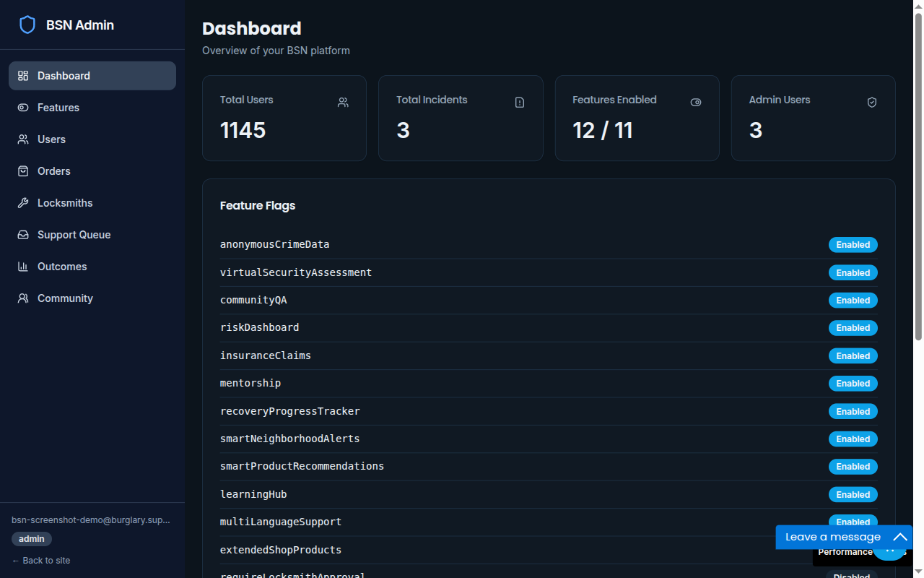Click the insuranceClaims flag name

pyautogui.click(x=266, y=355)
